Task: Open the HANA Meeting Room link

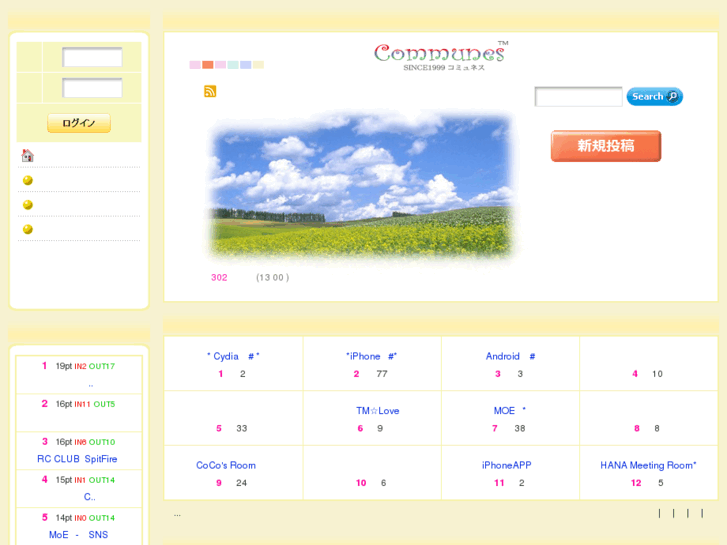Action: click(x=648, y=465)
